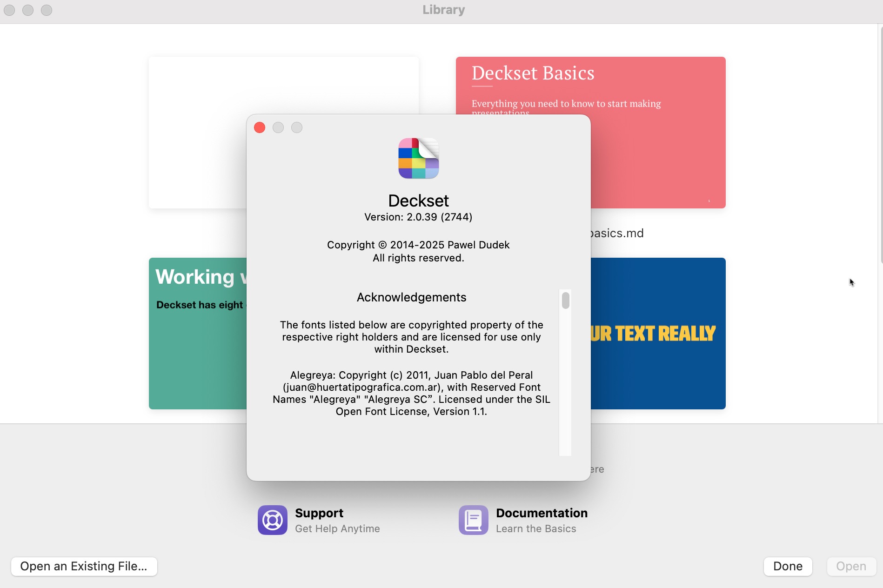The width and height of the screenshot is (883, 588).
Task: Open the Support link title
Action: point(319,513)
